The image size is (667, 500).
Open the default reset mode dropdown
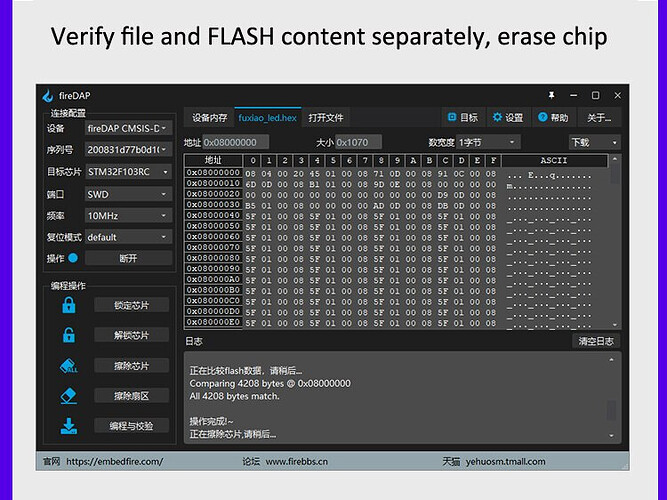[128, 237]
